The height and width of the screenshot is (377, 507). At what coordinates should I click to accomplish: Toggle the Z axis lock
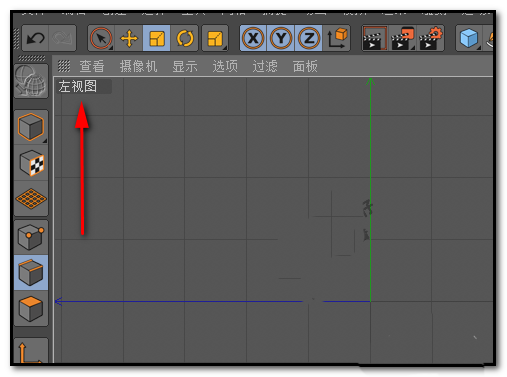pos(309,38)
